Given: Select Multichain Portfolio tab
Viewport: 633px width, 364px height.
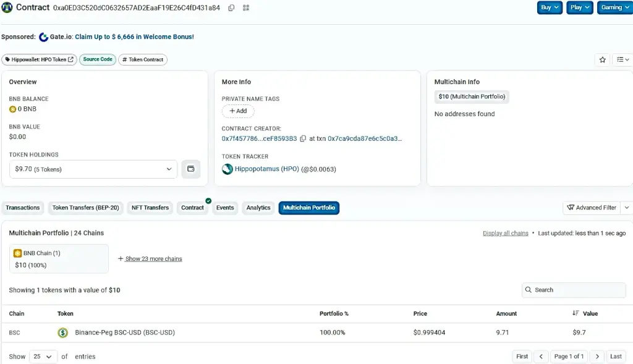Looking at the screenshot, I should pos(309,208).
